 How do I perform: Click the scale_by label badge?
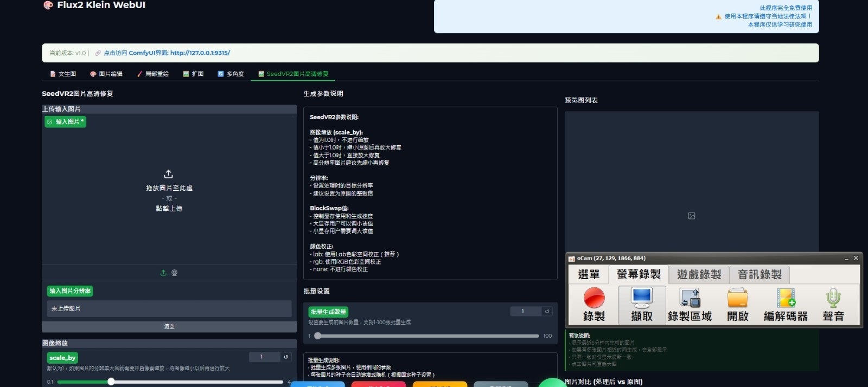click(x=62, y=358)
